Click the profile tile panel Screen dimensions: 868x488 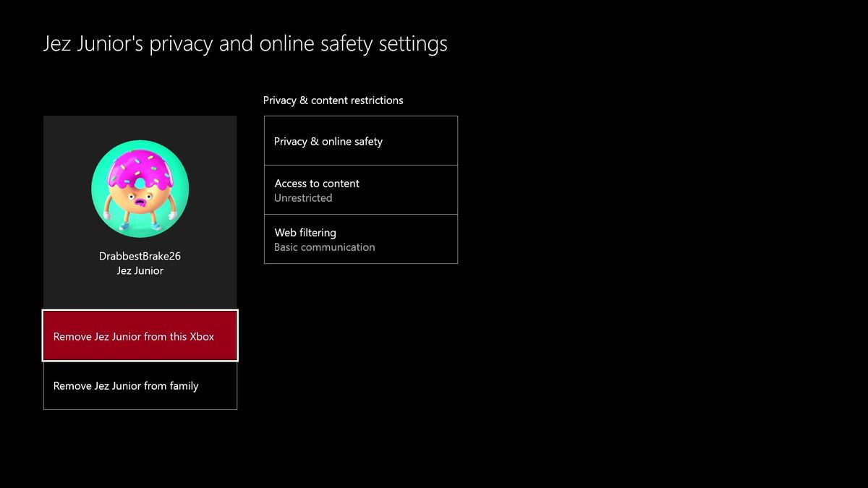click(x=140, y=210)
